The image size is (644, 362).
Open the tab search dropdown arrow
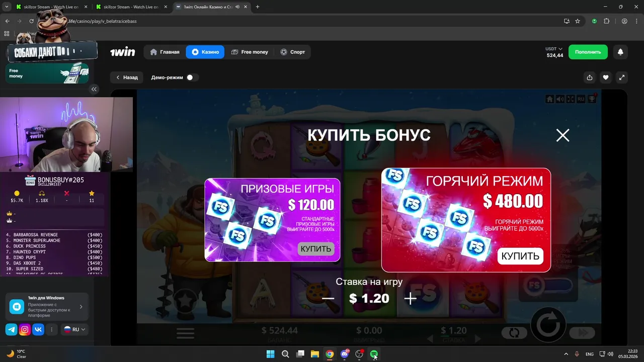(7, 7)
